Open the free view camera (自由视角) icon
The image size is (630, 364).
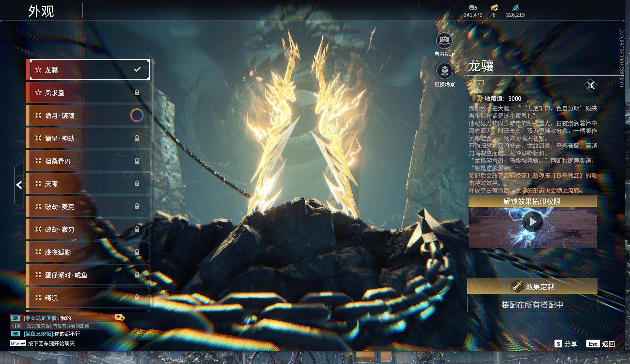(x=444, y=41)
